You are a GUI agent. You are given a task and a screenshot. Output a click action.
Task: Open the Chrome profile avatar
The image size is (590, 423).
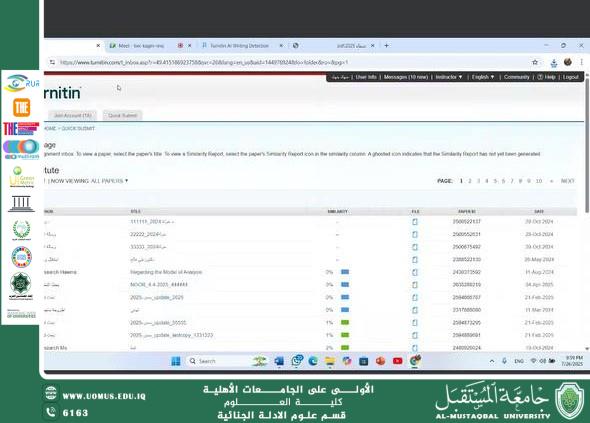pyautogui.click(x=568, y=62)
